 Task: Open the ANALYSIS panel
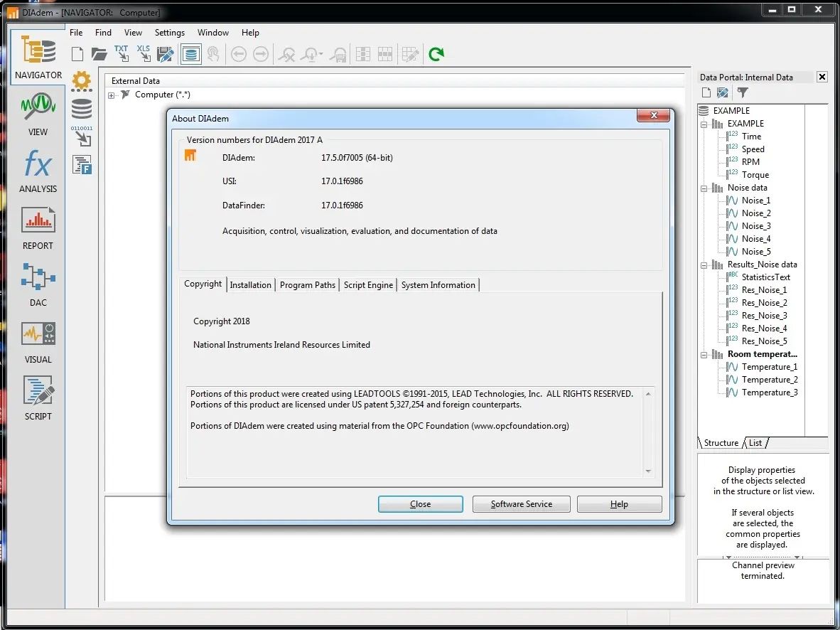(38, 171)
